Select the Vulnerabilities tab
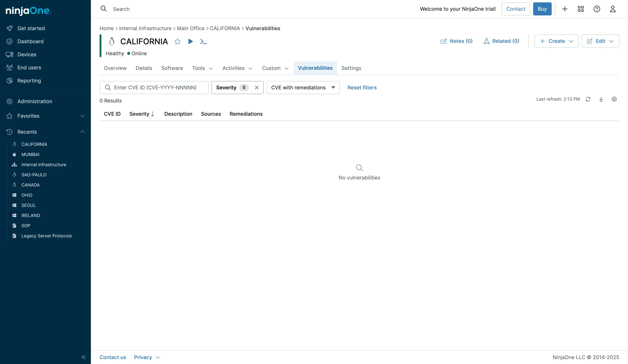The width and height of the screenshot is (628, 364). click(315, 68)
